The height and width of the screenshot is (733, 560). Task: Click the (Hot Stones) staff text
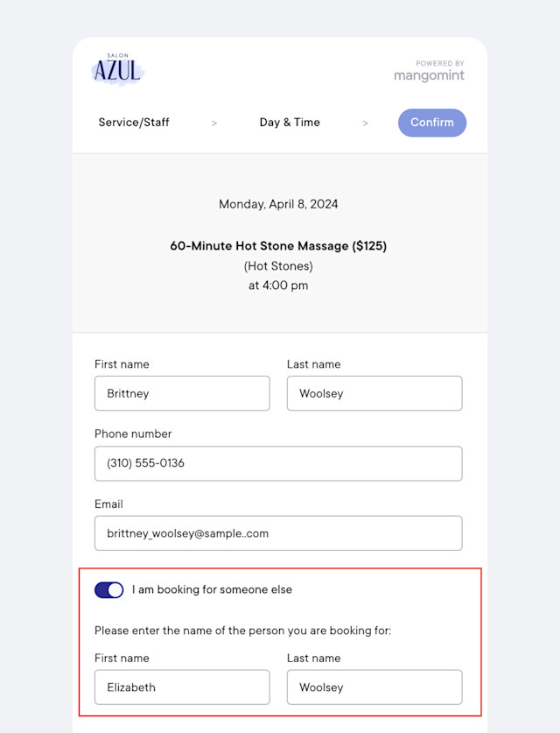pyautogui.click(x=278, y=266)
